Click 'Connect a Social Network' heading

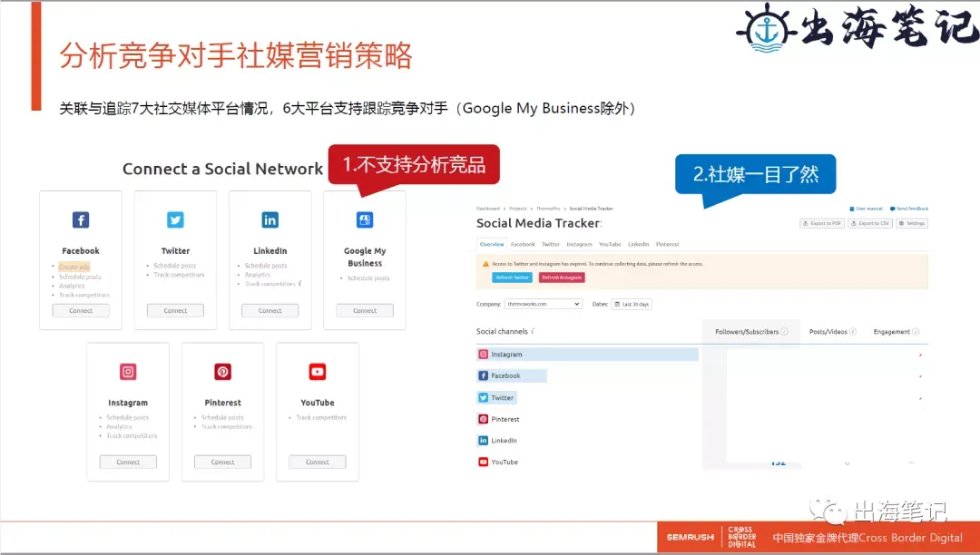pyautogui.click(x=222, y=169)
